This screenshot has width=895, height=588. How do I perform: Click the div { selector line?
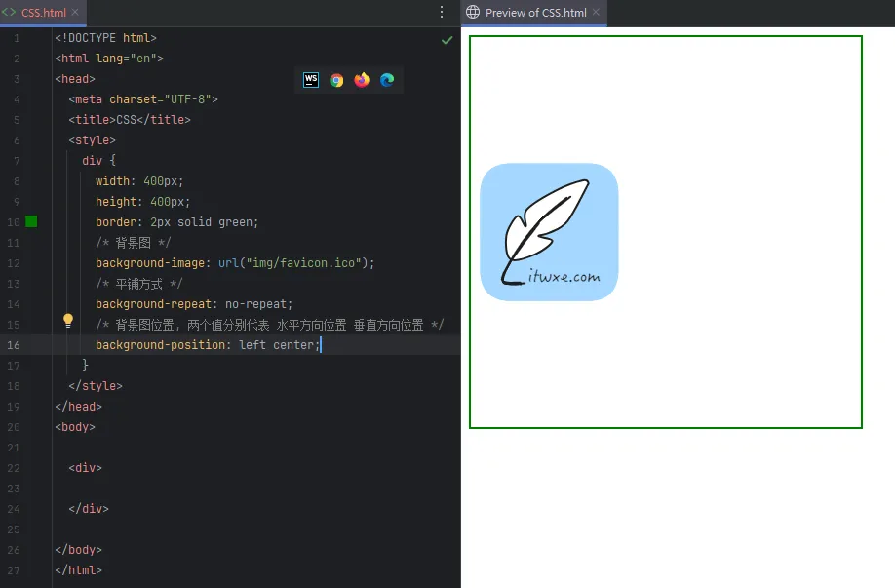(98, 161)
